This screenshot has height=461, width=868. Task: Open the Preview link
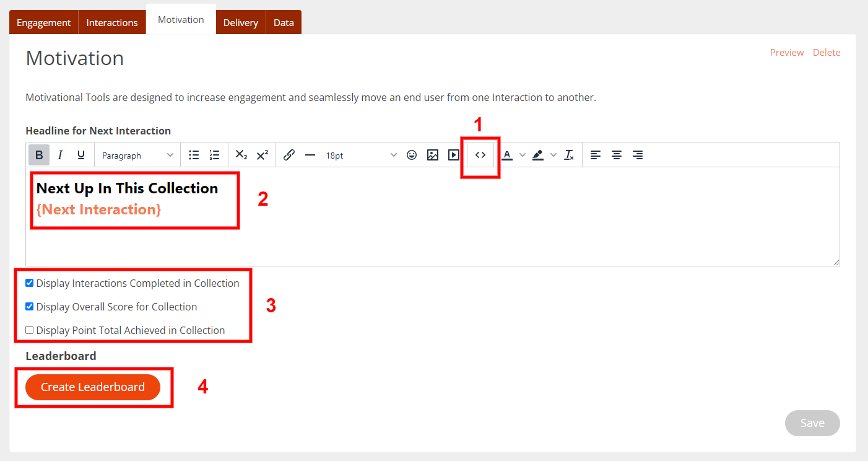point(787,53)
